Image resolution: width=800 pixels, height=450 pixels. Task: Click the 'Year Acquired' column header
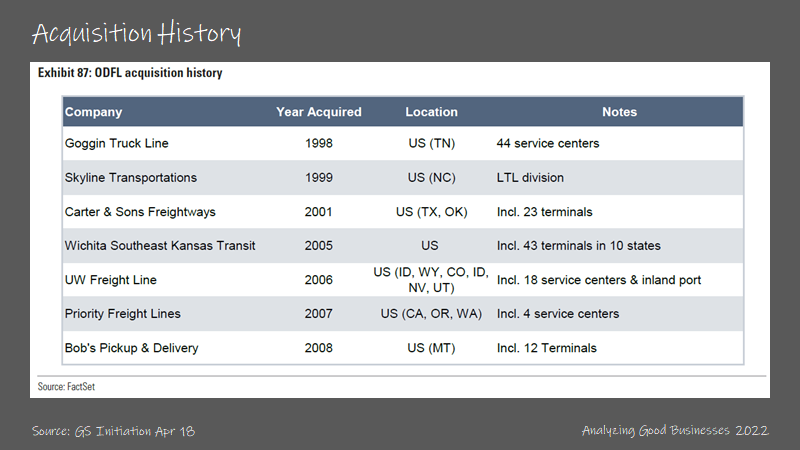(x=319, y=112)
